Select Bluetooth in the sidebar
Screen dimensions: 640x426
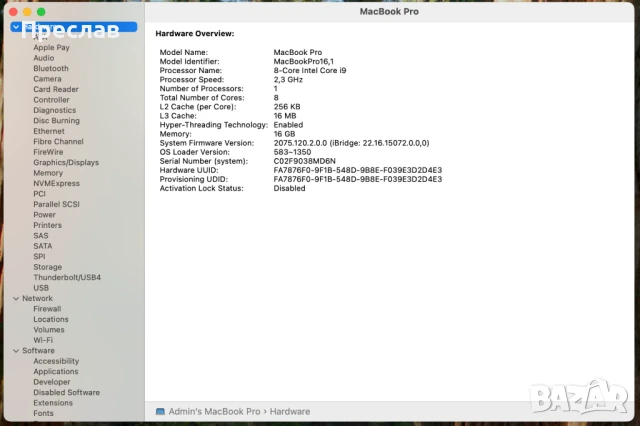click(x=51, y=69)
